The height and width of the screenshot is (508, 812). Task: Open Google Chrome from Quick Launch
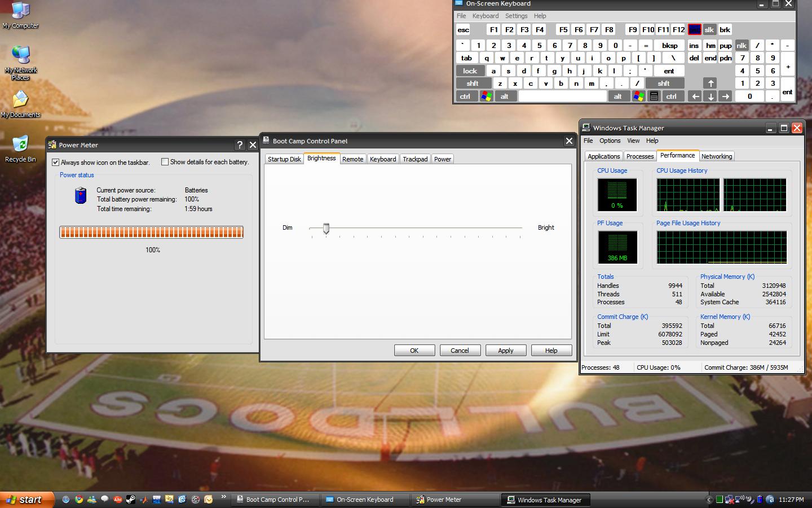pyautogui.click(x=79, y=500)
